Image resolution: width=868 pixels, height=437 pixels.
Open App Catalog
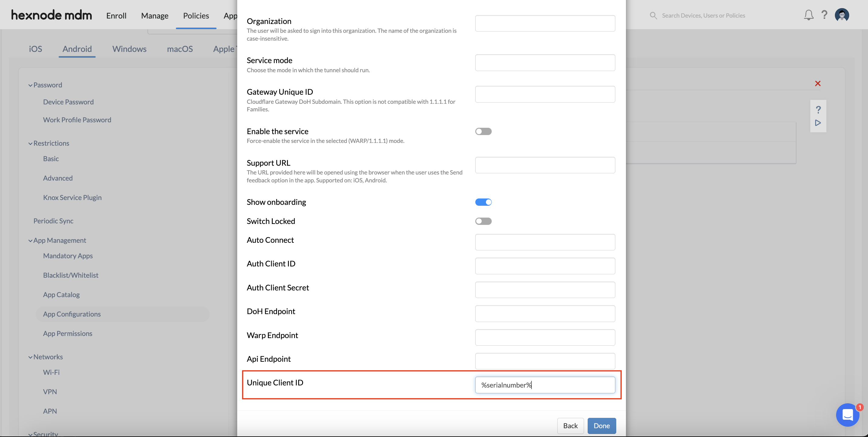(x=61, y=295)
